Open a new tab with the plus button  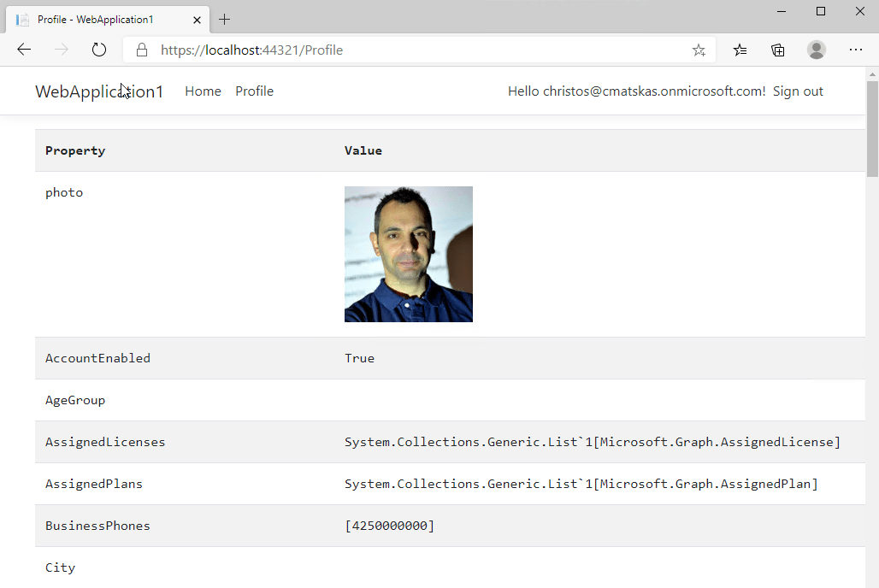pyautogui.click(x=225, y=20)
